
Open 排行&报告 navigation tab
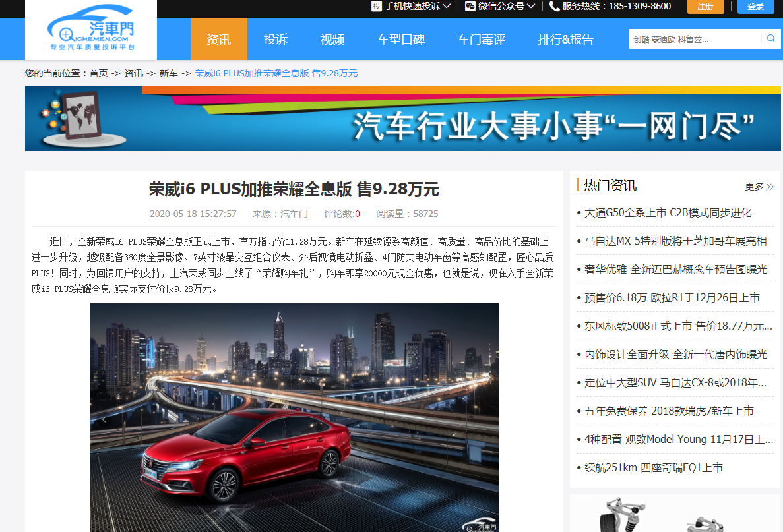pos(566,39)
